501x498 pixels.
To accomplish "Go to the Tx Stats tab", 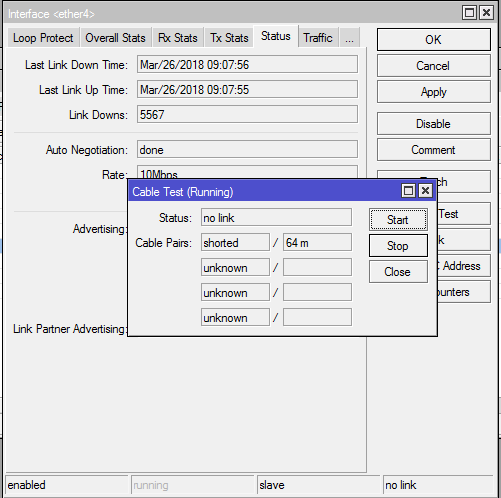I will click(x=229, y=38).
